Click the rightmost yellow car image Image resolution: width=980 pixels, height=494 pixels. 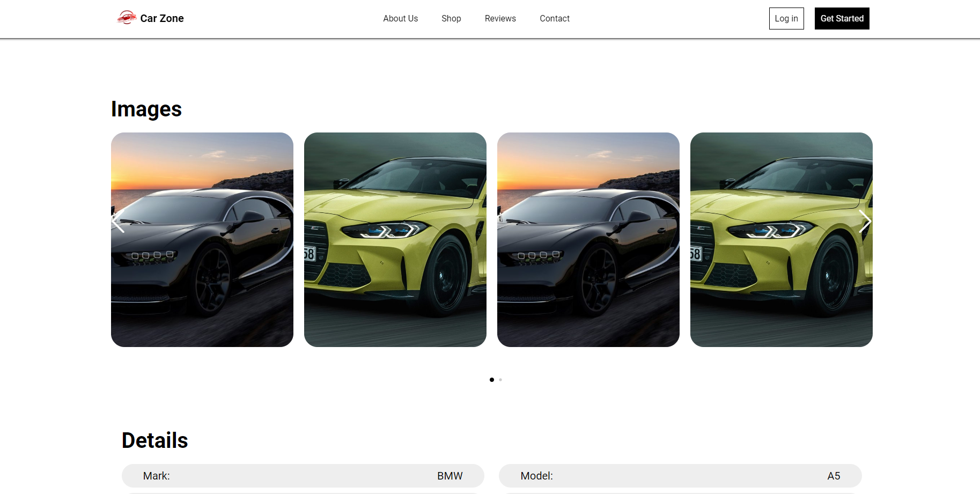(782, 239)
